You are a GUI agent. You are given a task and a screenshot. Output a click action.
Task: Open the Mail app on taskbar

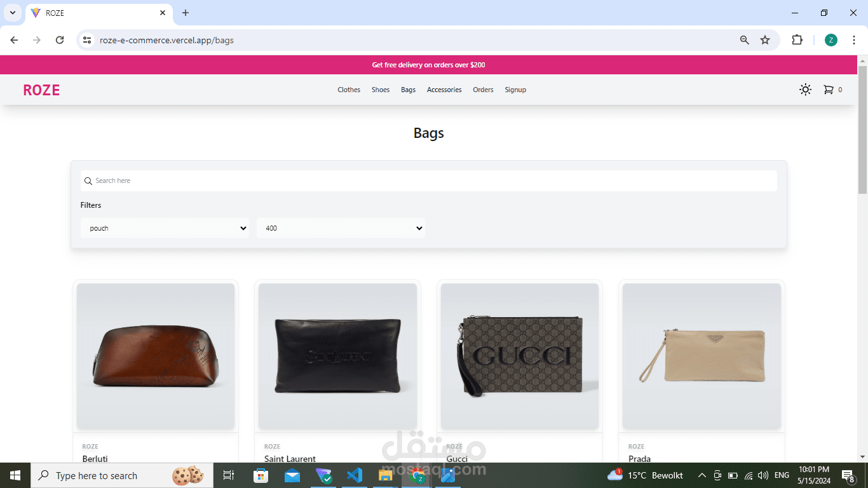[292, 475]
